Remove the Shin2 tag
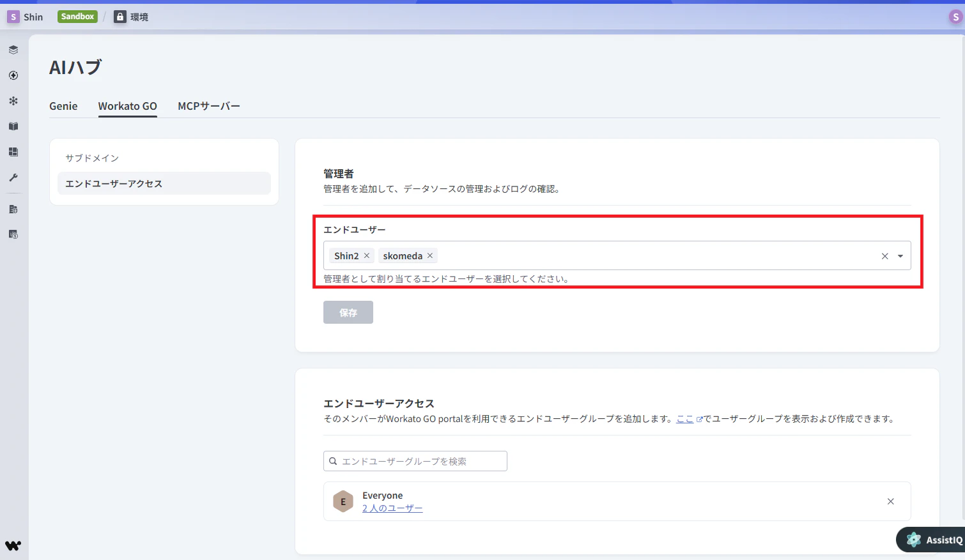 click(367, 255)
